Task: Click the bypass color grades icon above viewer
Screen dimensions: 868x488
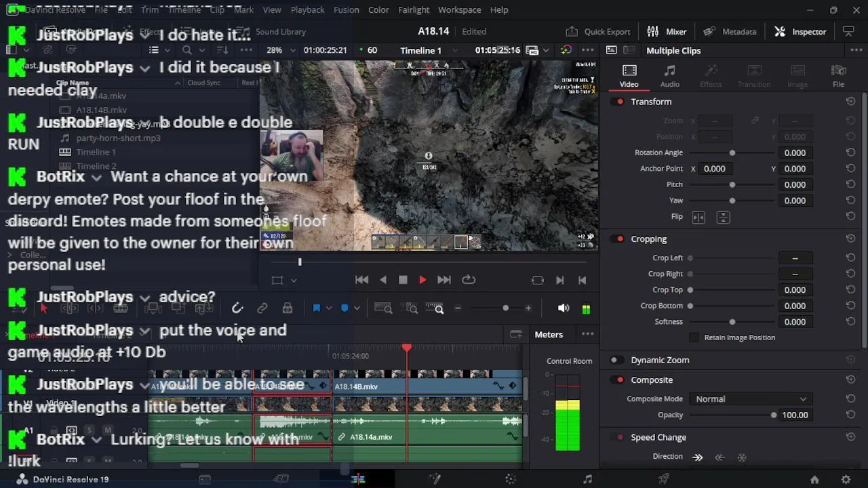Action: 566,50
